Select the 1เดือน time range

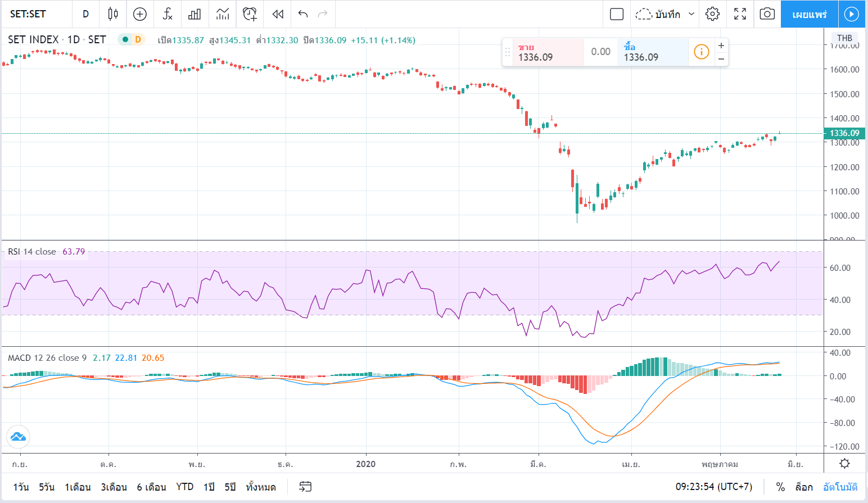coord(78,487)
